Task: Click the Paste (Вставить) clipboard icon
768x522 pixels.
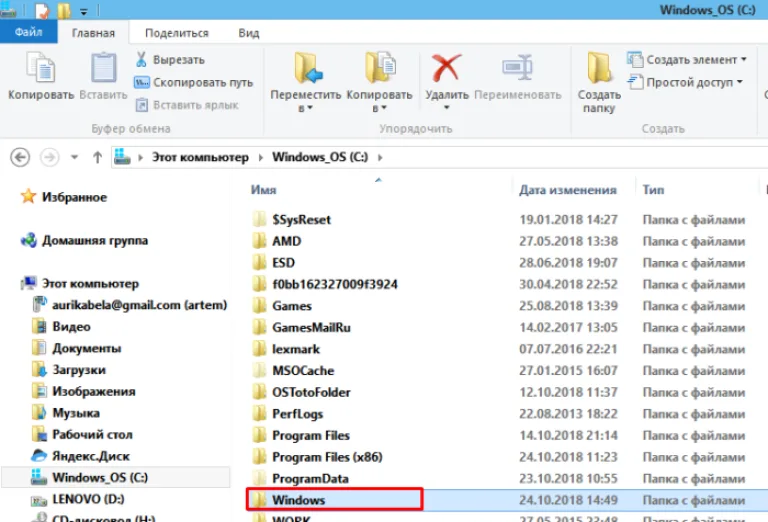Action: tap(103, 68)
